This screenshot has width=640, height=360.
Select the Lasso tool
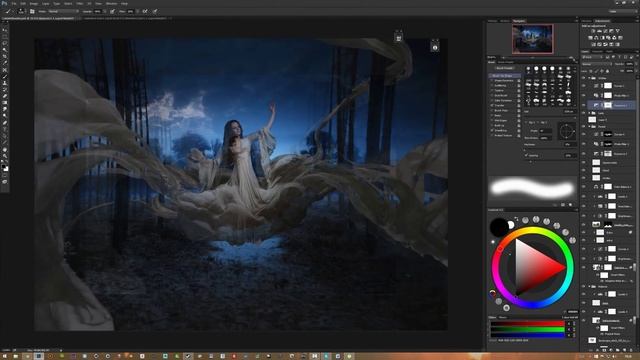click(5, 43)
